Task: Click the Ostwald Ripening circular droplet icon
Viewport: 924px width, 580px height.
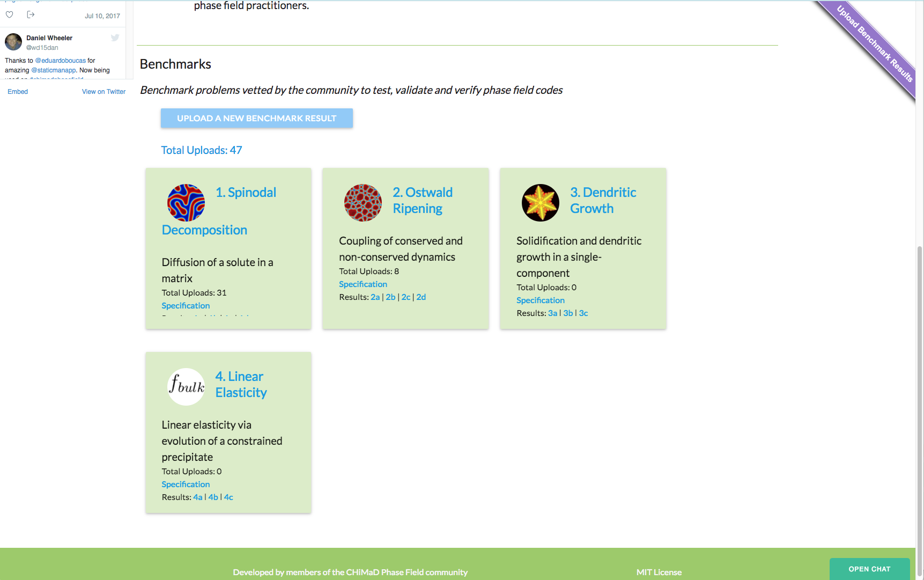Action: pyautogui.click(x=363, y=203)
